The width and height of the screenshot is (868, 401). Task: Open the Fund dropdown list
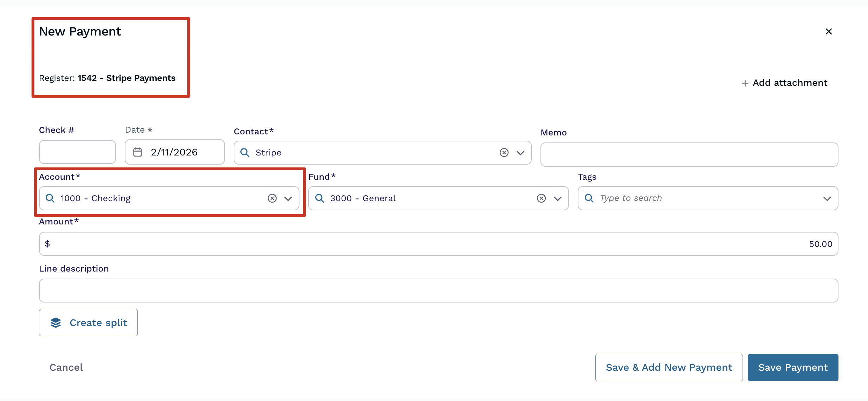click(x=558, y=198)
